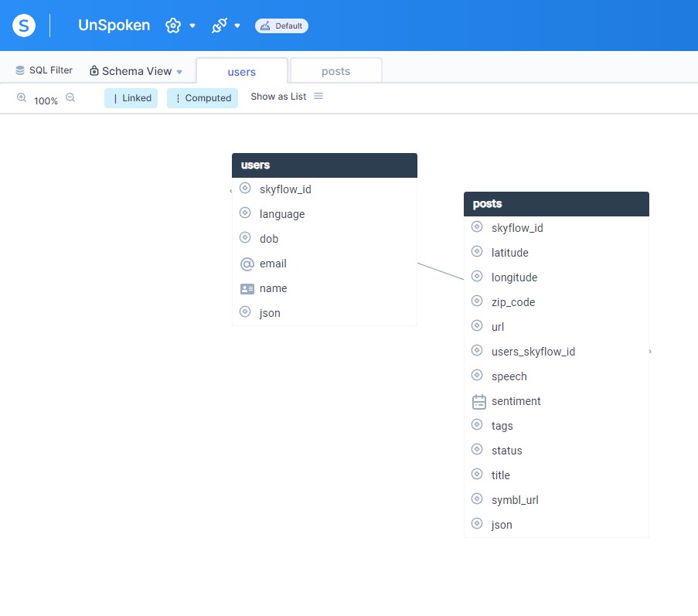Zoom out with the magnifier minus icon

70,97
